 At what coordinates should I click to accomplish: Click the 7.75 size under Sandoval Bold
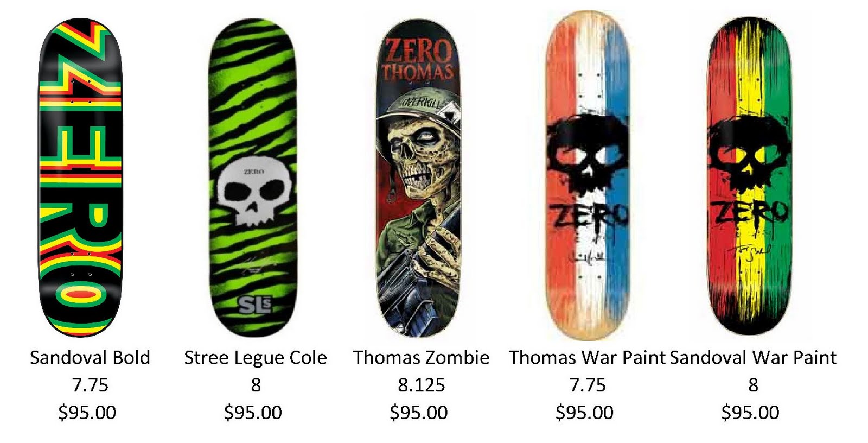(90, 385)
